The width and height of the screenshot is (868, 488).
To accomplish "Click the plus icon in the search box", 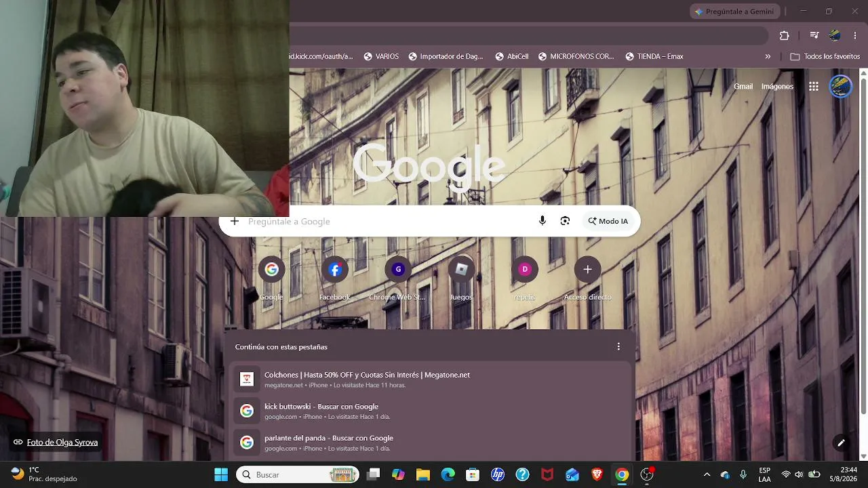I will coord(235,221).
